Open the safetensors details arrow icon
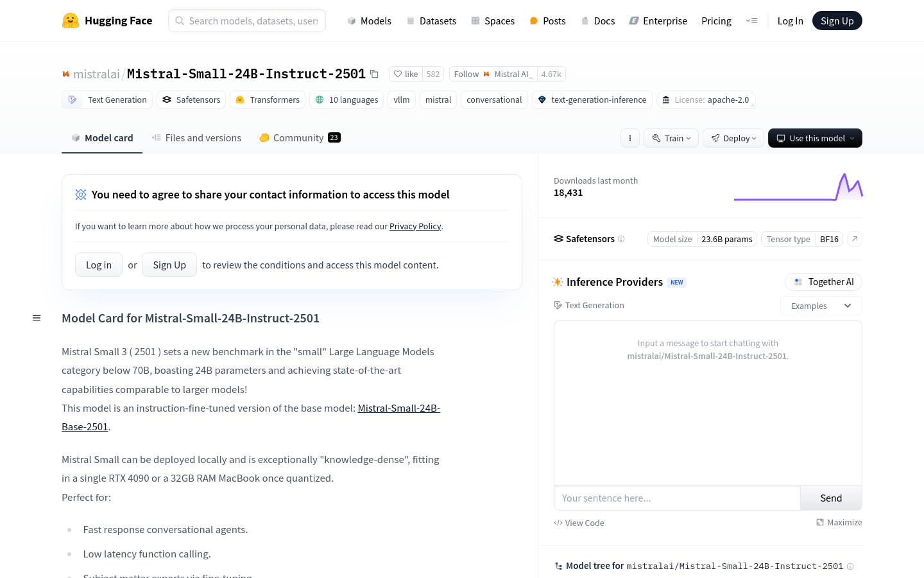The height and width of the screenshot is (578, 924). pos(855,239)
